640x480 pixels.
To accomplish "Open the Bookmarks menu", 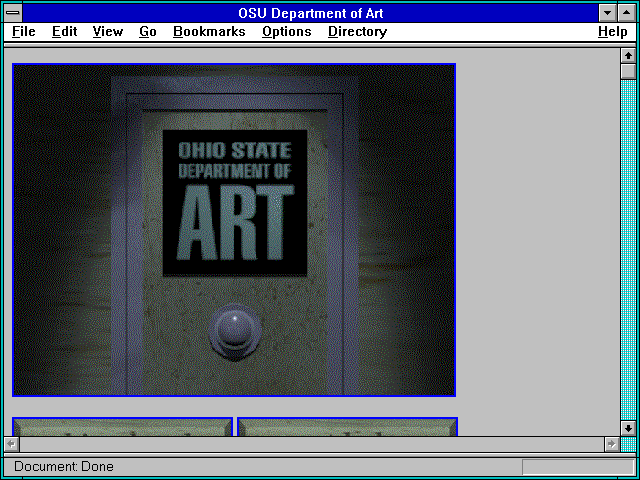I will [209, 32].
